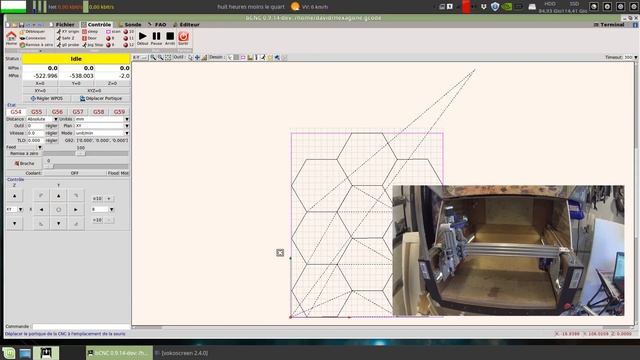Click user button 12
Image resolution: width=640 pixels, height=360 pixels.
click(129, 44)
